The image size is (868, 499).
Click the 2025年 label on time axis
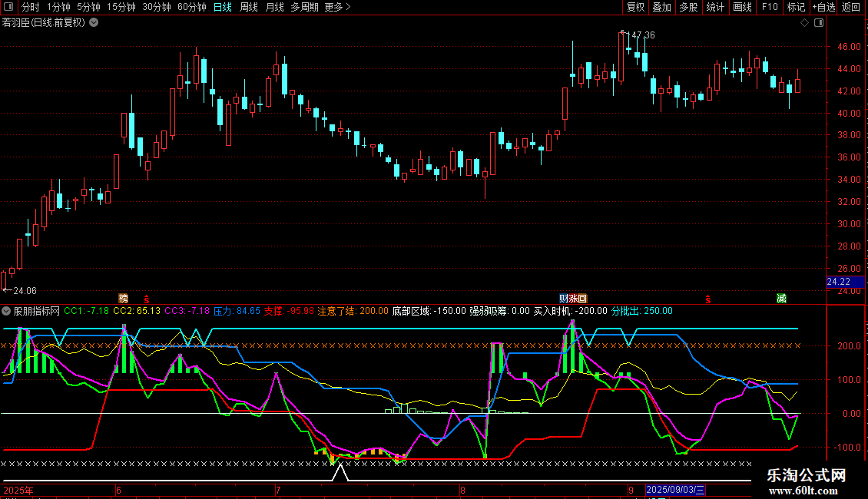pos(18,490)
